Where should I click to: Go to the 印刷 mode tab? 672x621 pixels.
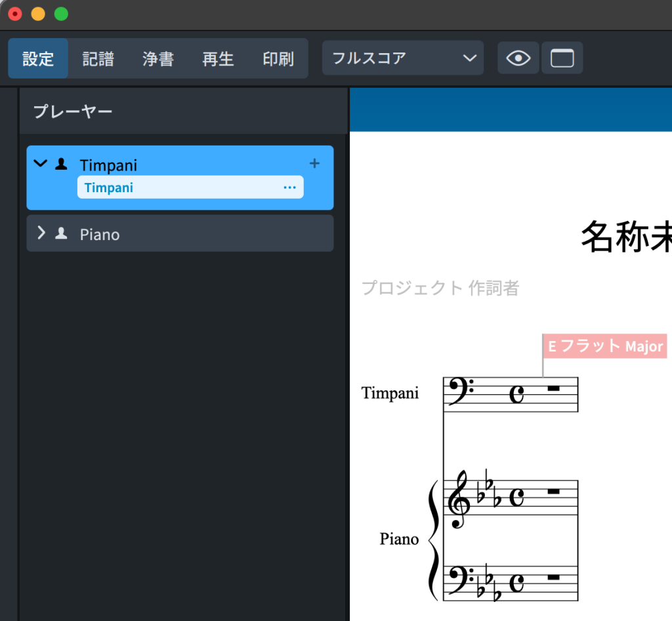tap(278, 58)
